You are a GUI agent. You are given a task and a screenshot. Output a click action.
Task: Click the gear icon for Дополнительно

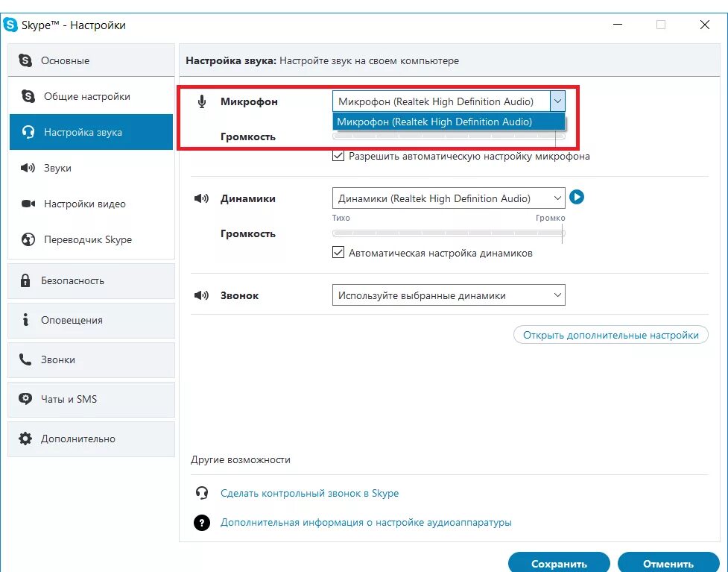(x=25, y=439)
